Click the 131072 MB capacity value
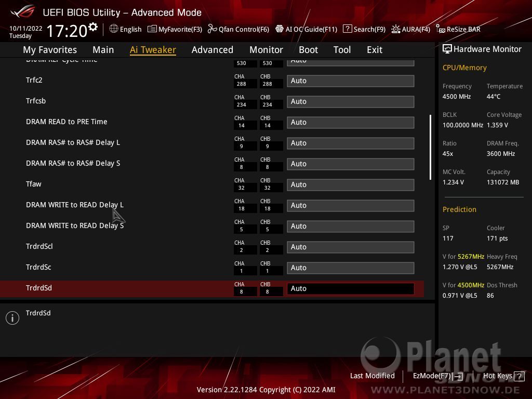 coord(503,182)
